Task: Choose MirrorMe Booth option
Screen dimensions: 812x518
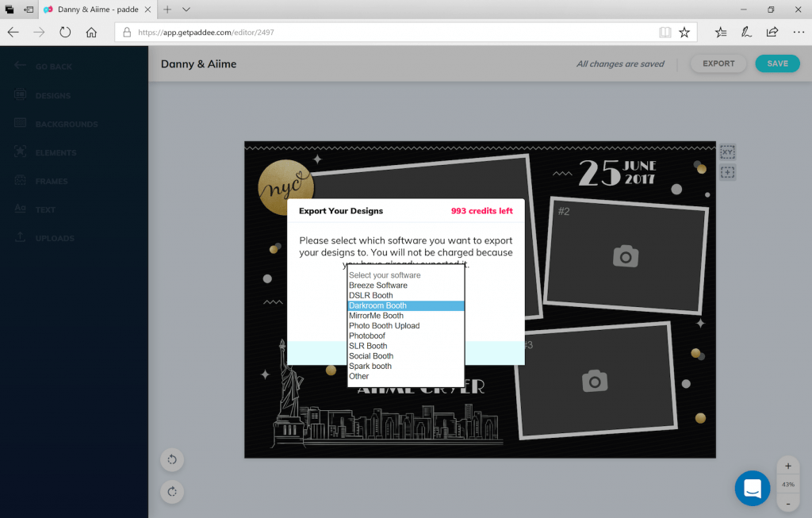Action: click(x=405, y=316)
